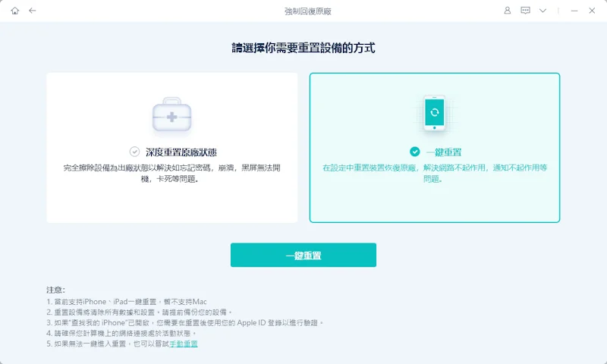Select the 一鍵重置 radio checkmark
The width and height of the screenshot is (607, 364).
414,152
